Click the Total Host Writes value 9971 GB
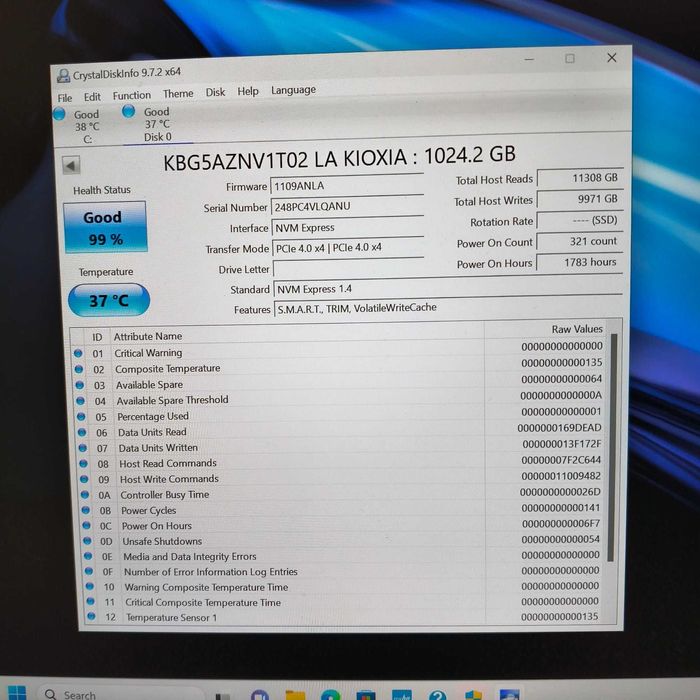 click(x=580, y=199)
